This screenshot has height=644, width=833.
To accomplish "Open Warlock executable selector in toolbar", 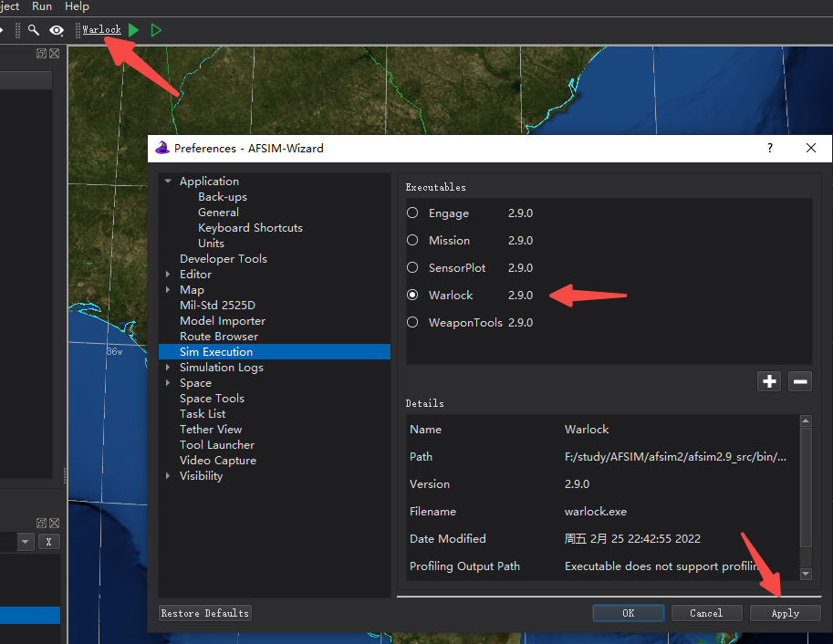I will point(101,30).
